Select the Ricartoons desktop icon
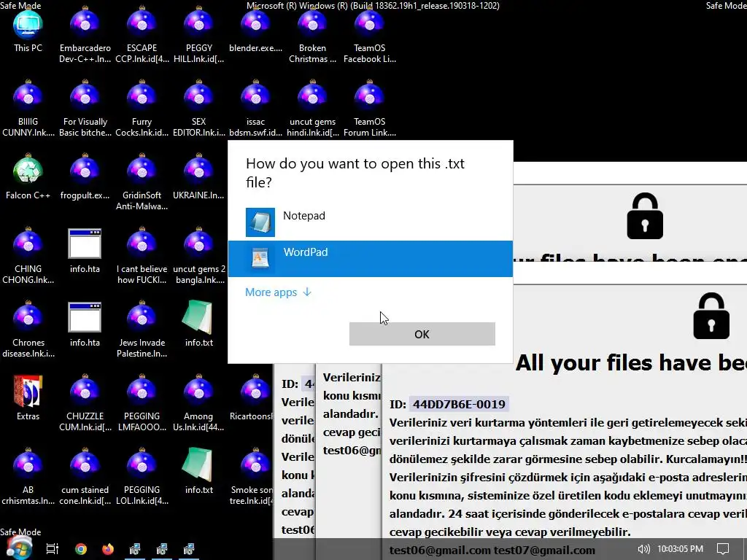 pos(252,398)
